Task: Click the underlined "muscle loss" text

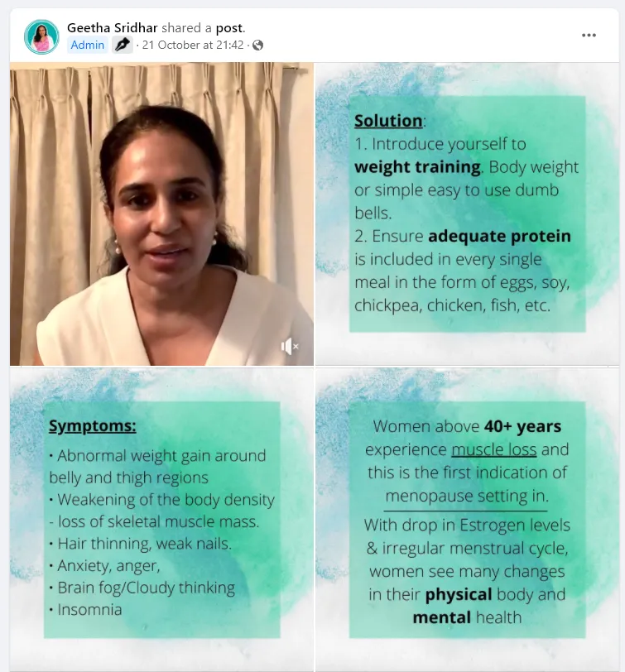Action: pyautogui.click(x=494, y=449)
